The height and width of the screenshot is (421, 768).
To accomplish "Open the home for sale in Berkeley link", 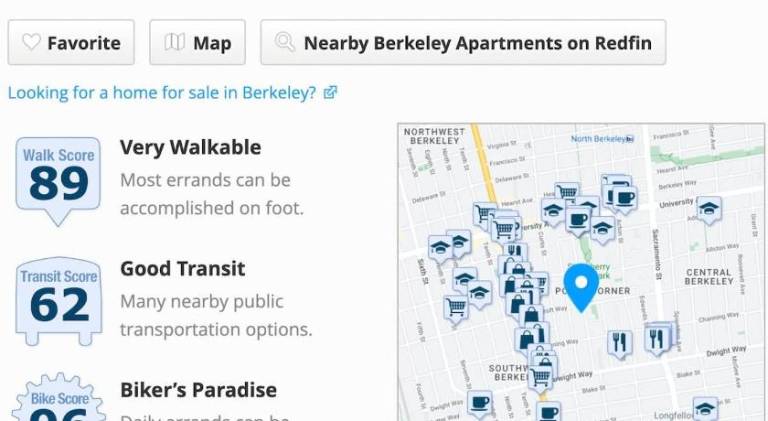I will [162, 93].
